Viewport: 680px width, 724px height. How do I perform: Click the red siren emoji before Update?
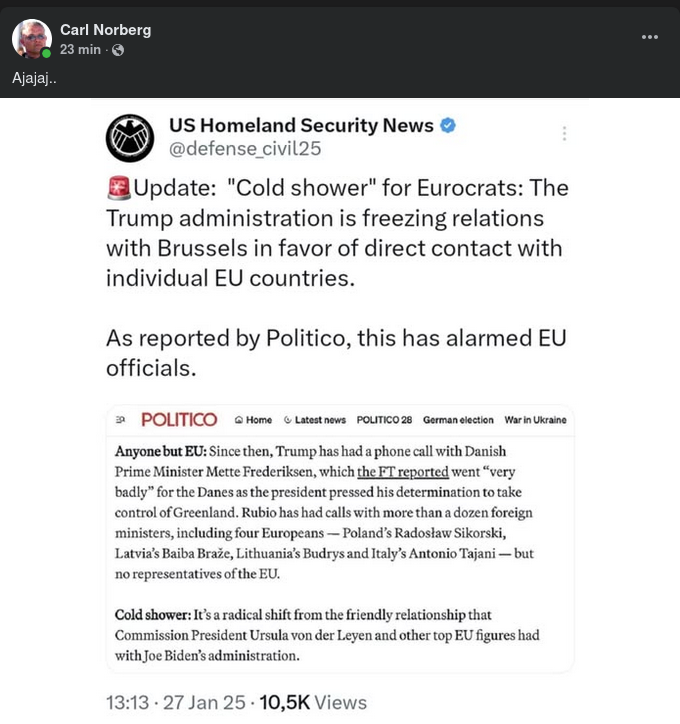pyautogui.click(x=118, y=188)
